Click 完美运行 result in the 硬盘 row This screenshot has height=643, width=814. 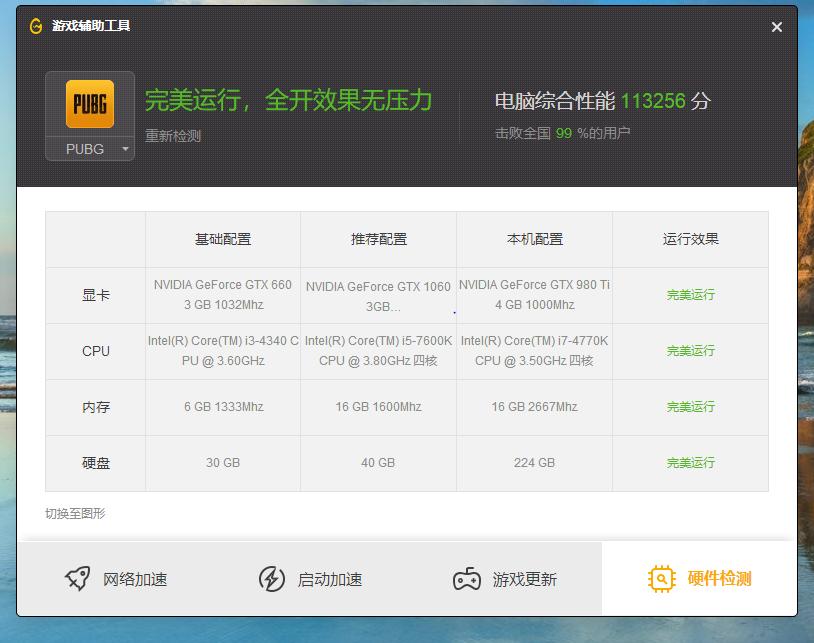(x=690, y=463)
